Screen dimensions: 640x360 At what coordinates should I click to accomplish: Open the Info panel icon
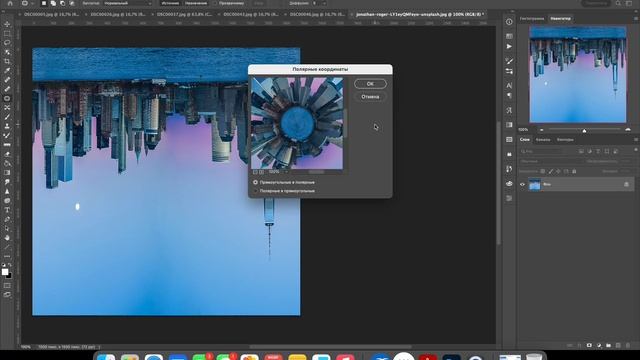pyautogui.click(x=509, y=22)
